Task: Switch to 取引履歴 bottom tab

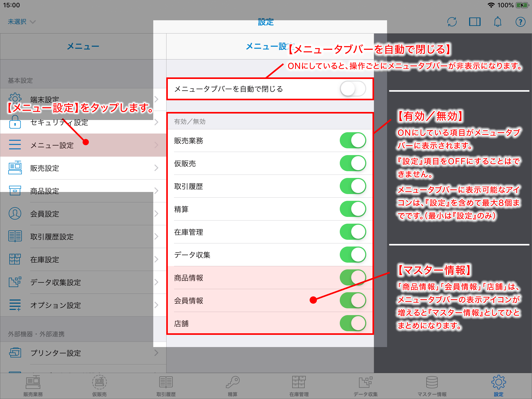Action: (x=166, y=386)
